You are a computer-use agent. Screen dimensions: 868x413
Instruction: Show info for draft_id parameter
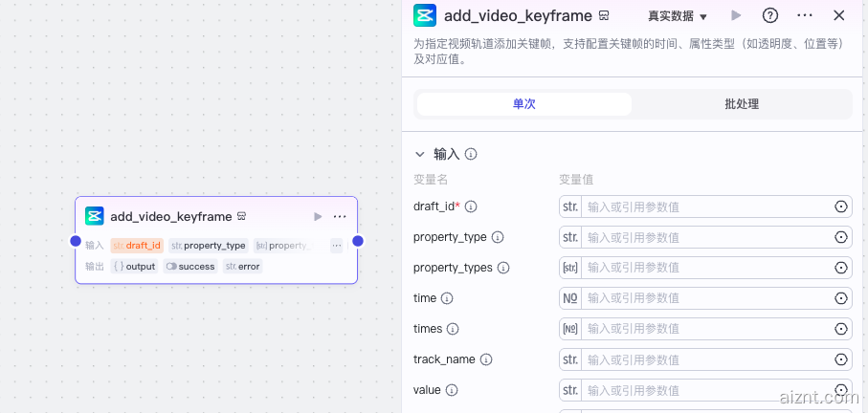[471, 206]
